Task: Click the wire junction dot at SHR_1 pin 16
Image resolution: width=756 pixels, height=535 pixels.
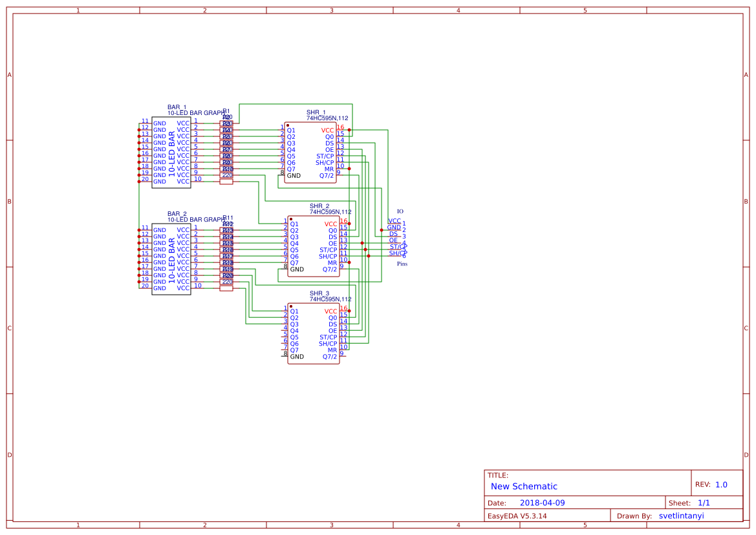Action: click(x=349, y=129)
